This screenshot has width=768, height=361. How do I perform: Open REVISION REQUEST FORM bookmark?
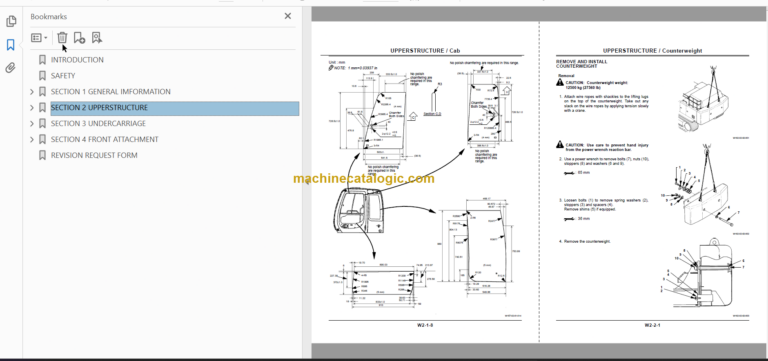[94, 155]
